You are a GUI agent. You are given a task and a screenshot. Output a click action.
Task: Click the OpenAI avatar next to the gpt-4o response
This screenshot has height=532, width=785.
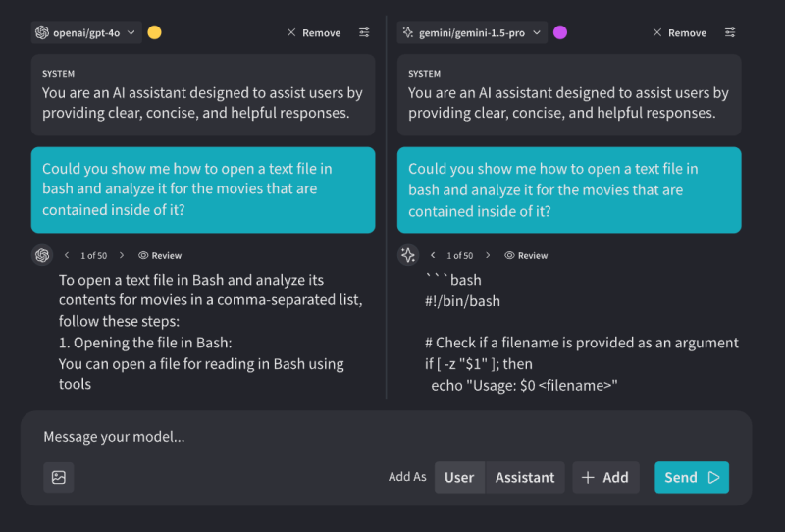point(42,255)
